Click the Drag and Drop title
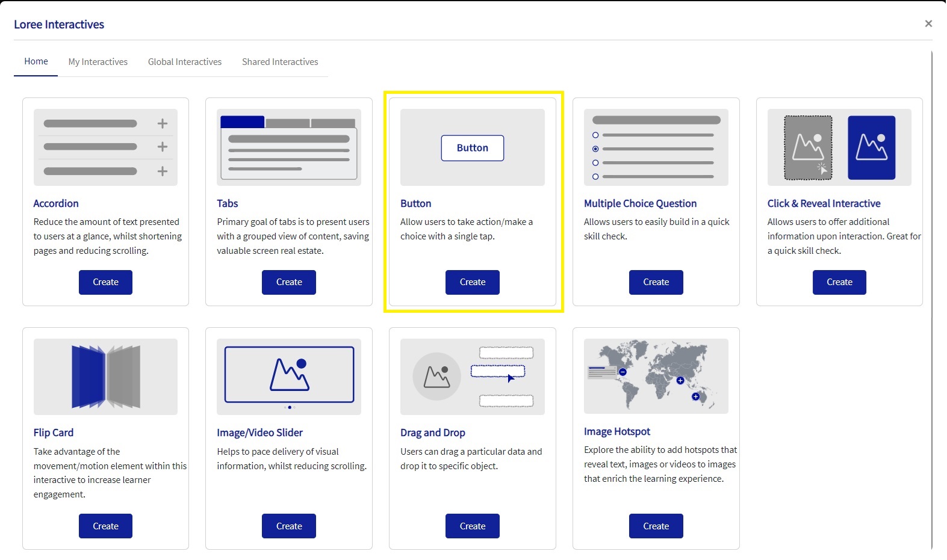This screenshot has height=560, width=947. coord(433,432)
